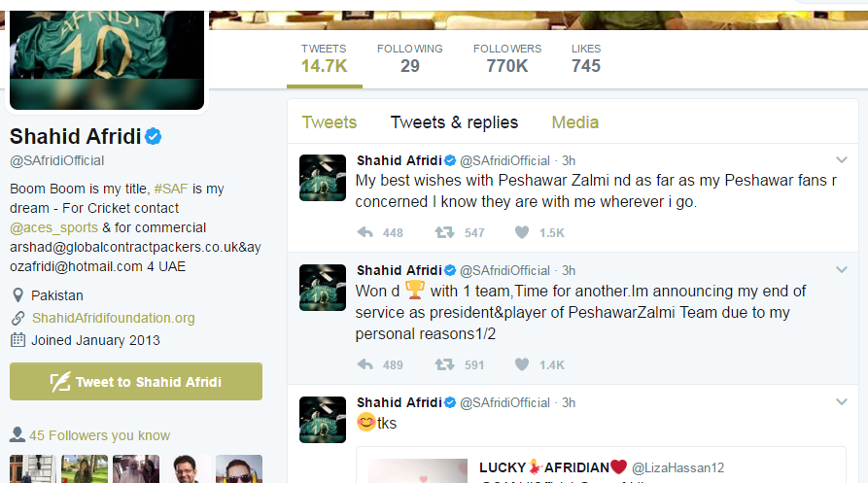Switch to Tweets & replies tab

(454, 122)
